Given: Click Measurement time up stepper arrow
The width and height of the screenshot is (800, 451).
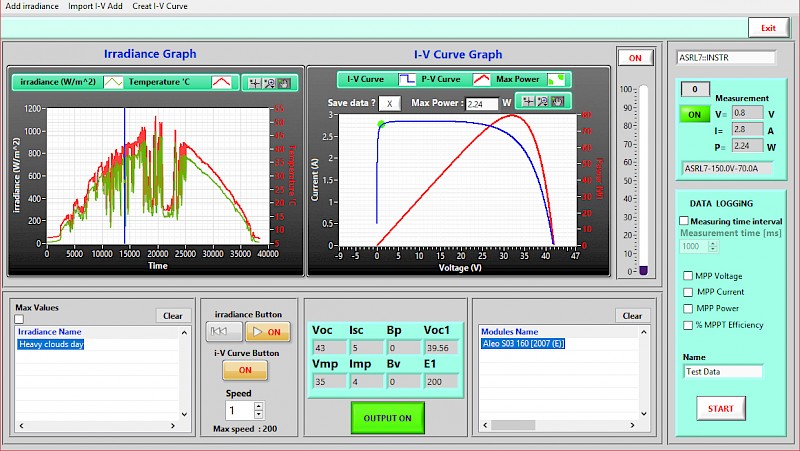Looking at the screenshot, I should coord(713,243).
